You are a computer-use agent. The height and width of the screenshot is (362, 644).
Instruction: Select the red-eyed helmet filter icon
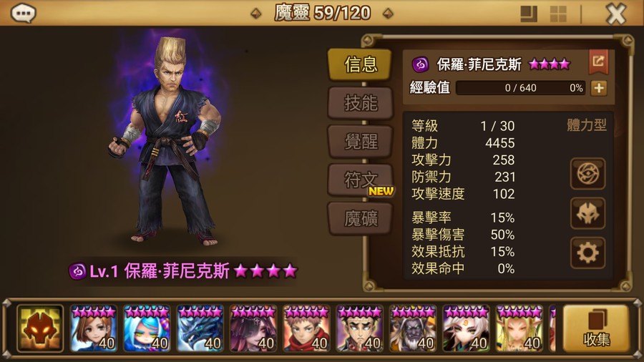tap(40, 328)
